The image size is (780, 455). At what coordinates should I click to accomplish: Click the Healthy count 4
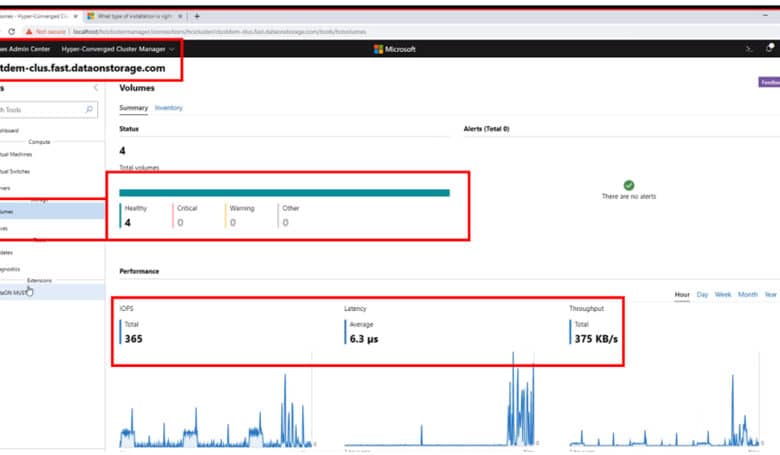[x=128, y=223]
